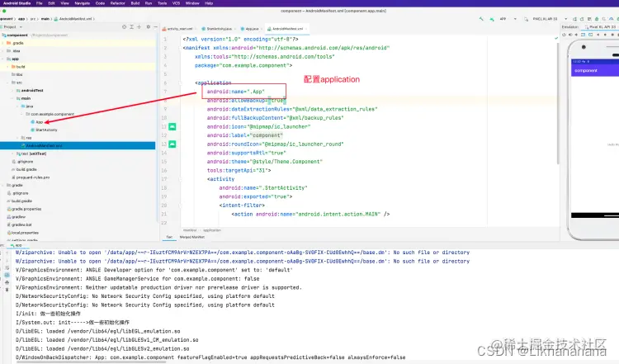Switch to the Merged Manifest bottom tab
This screenshot has width=619, height=364.
pos(192,237)
